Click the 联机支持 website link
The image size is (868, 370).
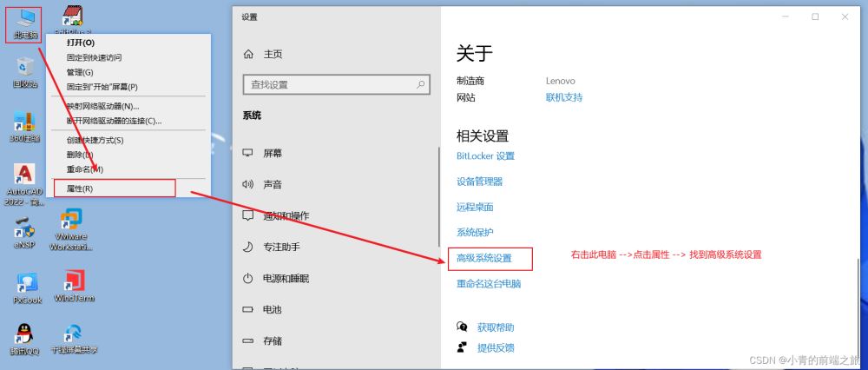563,97
